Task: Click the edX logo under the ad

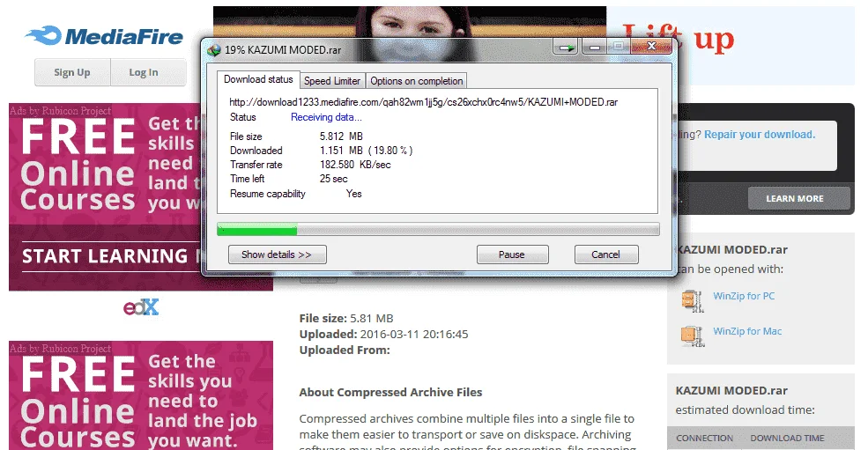Action: pos(141,307)
